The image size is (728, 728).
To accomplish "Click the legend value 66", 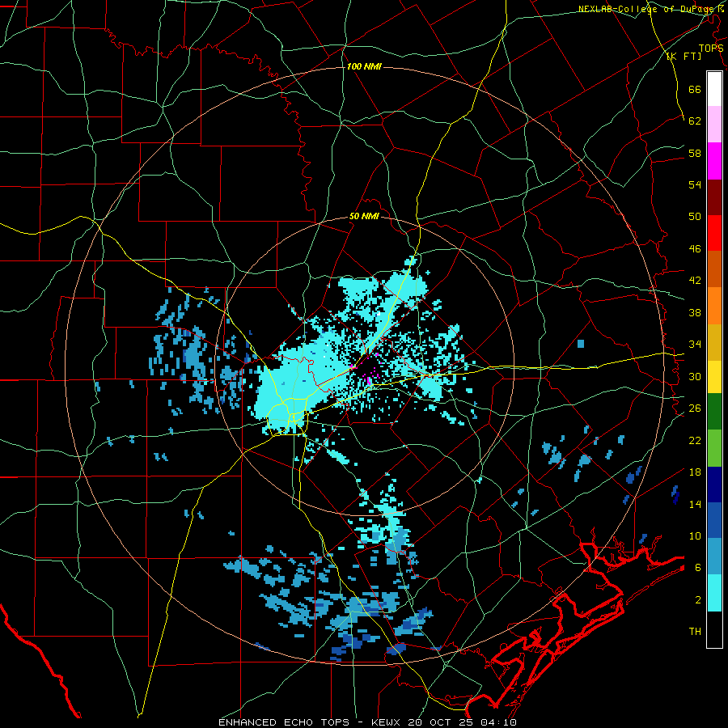I will (x=695, y=89).
